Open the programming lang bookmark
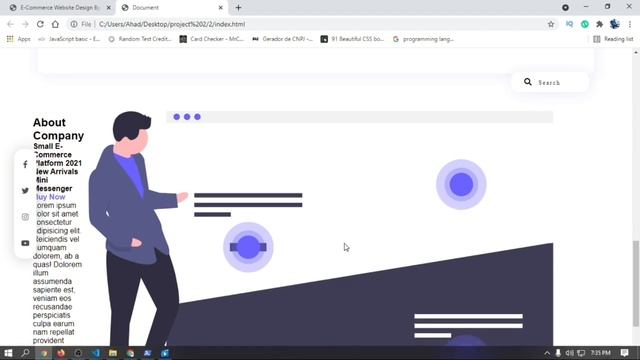640x360 pixels. tap(424, 39)
